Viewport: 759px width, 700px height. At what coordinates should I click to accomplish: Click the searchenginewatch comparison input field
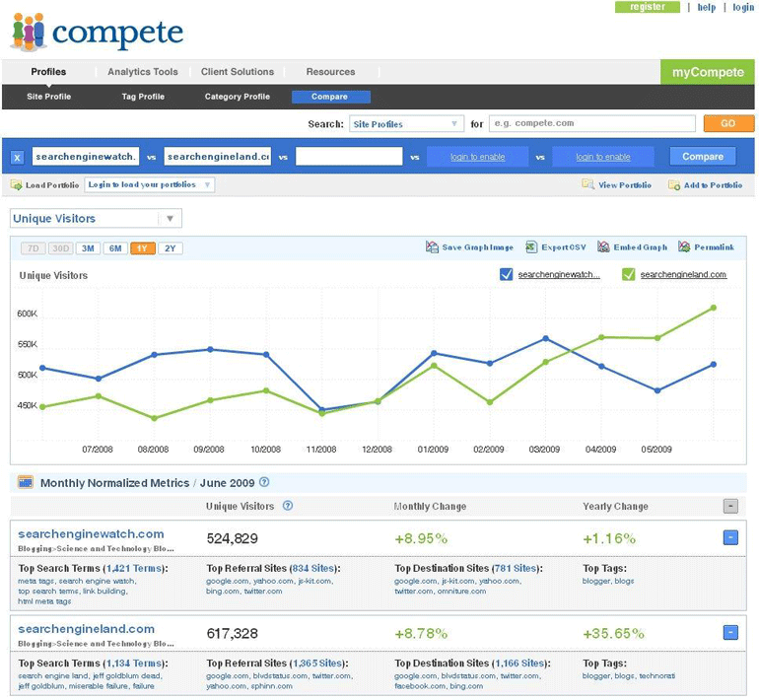coord(86,157)
